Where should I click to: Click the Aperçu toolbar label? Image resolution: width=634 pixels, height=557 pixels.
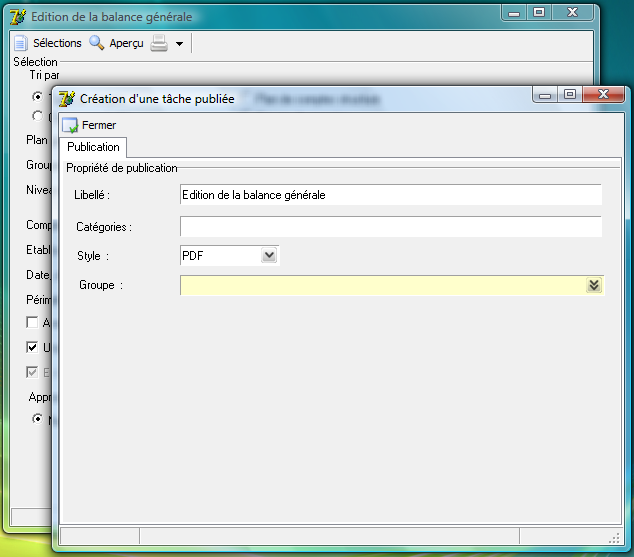pos(126,43)
